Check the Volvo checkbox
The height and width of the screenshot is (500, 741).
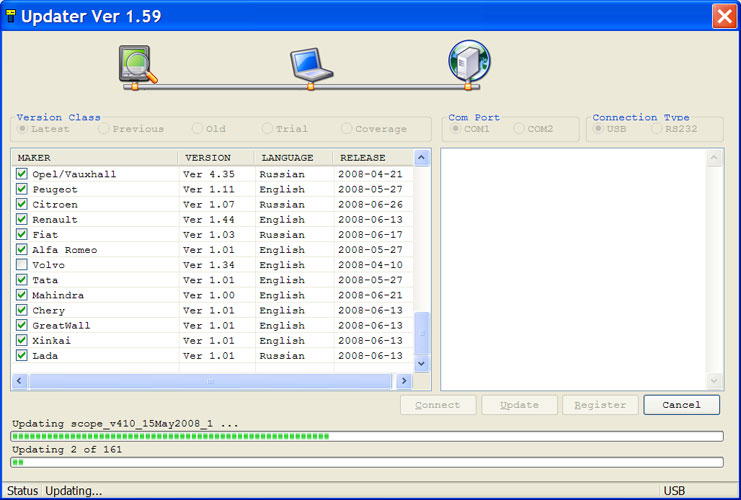tap(22, 264)
